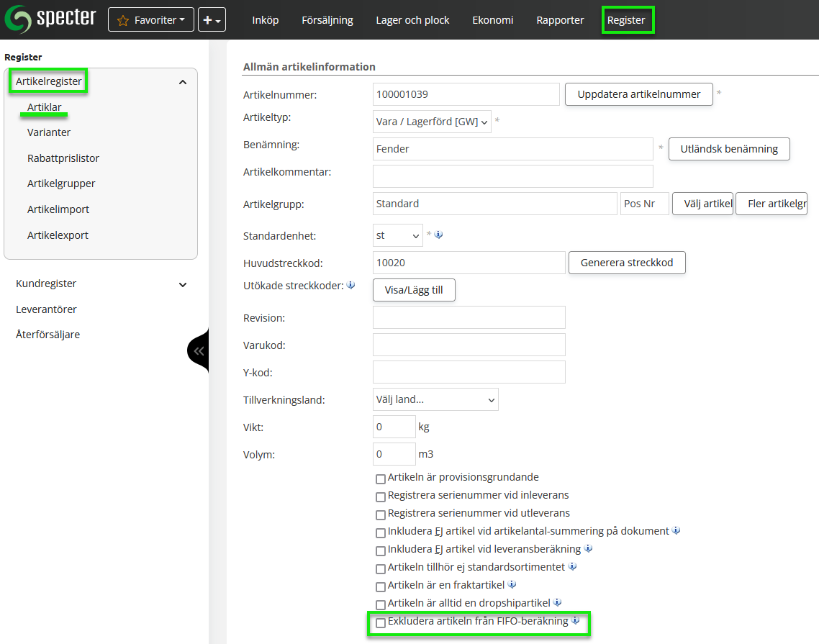This screenshot has height=644, width=819.
Task: Click Generera streckkod button
Action: 627,263
